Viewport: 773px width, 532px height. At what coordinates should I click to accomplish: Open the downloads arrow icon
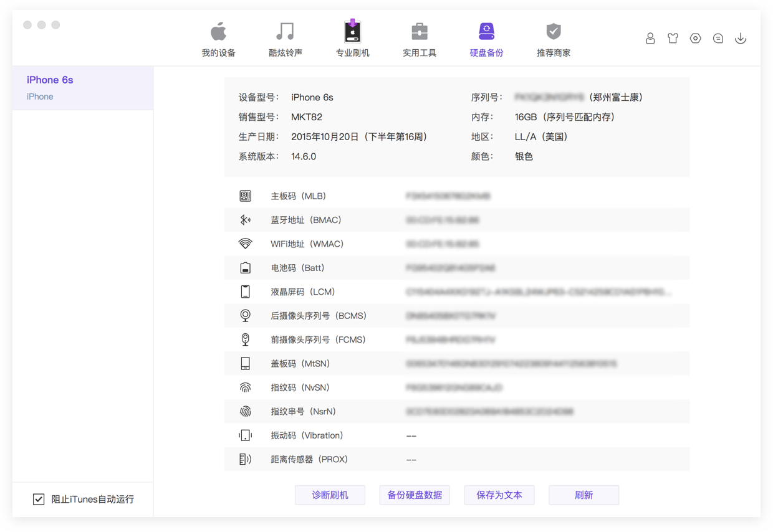(x=741, y=39)
